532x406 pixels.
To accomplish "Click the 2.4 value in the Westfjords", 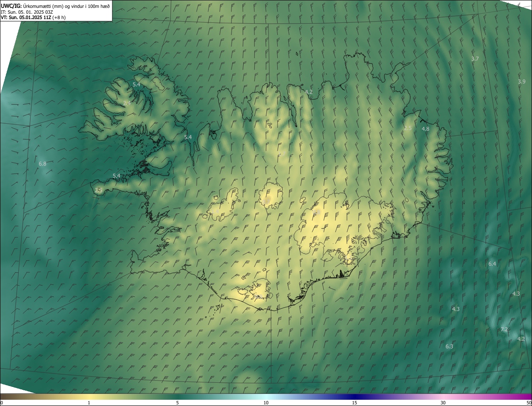I will click(x=127, y=103).
